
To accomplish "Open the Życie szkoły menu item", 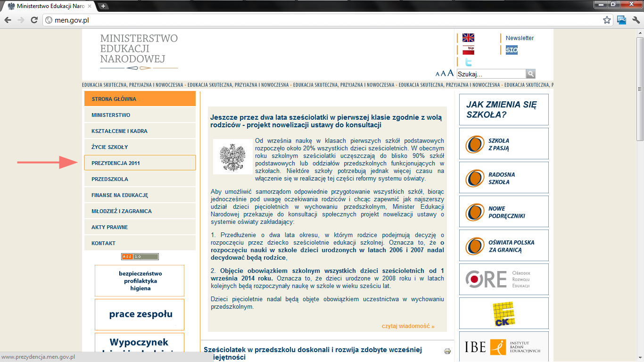I will [140, 147].
